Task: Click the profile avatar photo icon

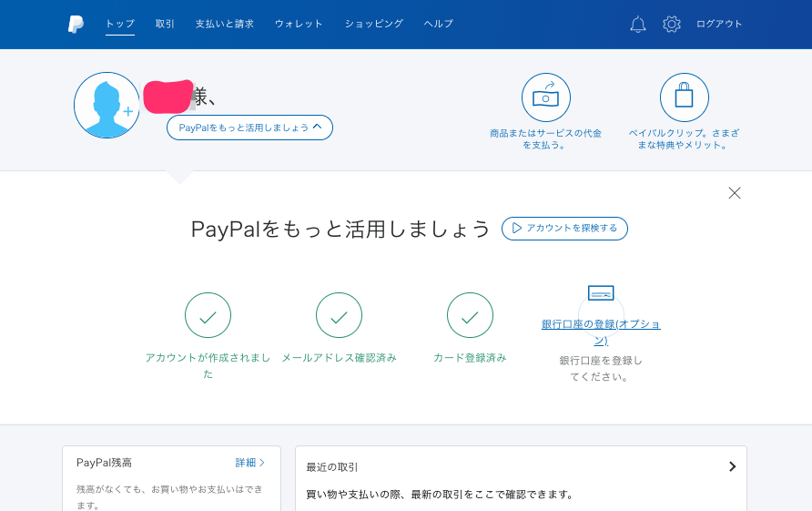Action: tap(107, 106)
